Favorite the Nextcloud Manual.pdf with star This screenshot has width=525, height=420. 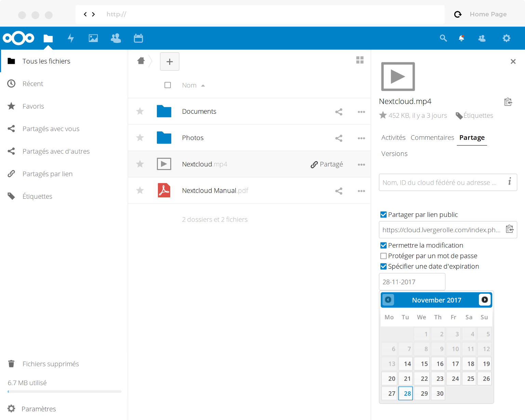(x=140, y=191)
